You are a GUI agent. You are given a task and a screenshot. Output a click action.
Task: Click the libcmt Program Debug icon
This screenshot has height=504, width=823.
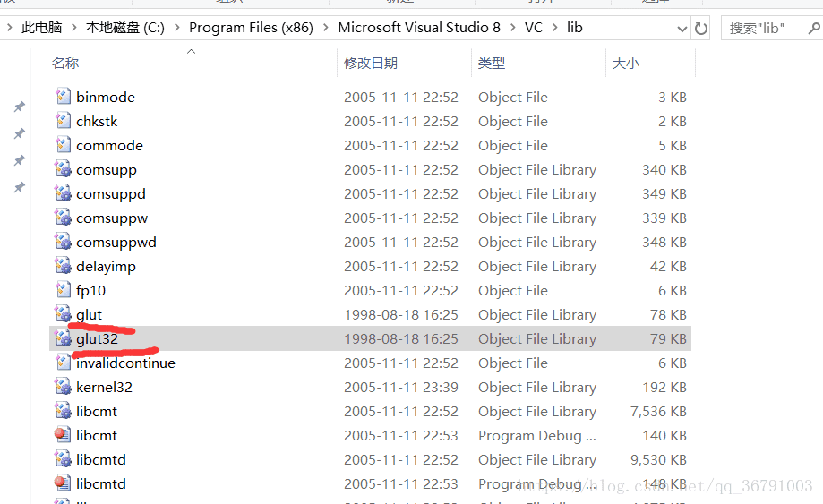click(63, 435)
